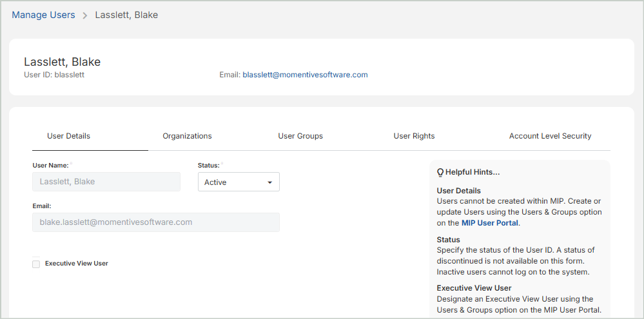
Task: Open the blasslett@momentivesoftware.com email link
Action: coord(305,75)
